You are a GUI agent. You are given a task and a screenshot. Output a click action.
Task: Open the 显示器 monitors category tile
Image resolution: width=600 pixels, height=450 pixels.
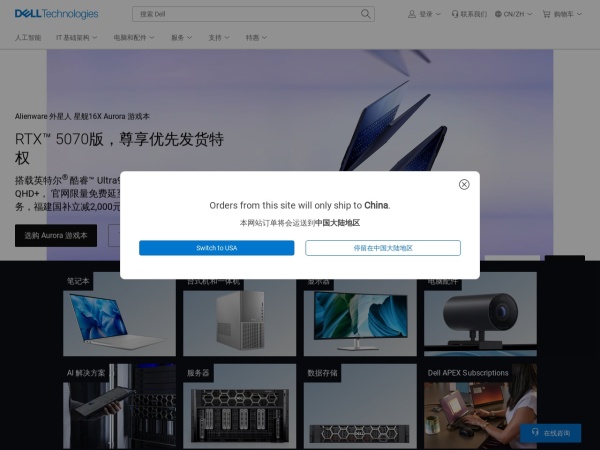click(360, 318)
